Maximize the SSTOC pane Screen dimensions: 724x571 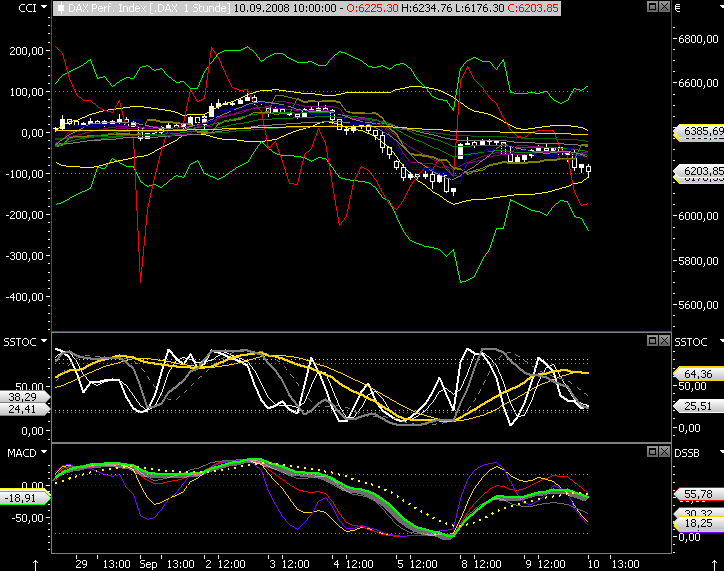click(x=652, y=341)
